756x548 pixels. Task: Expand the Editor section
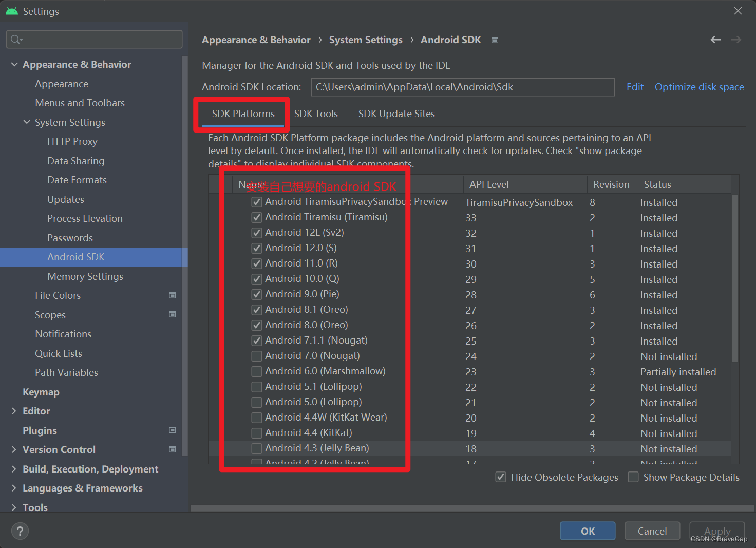tap(14, 411)
